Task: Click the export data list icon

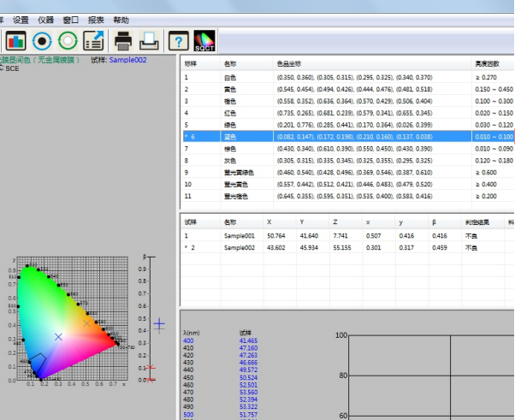Action: [x=93, y=40]
